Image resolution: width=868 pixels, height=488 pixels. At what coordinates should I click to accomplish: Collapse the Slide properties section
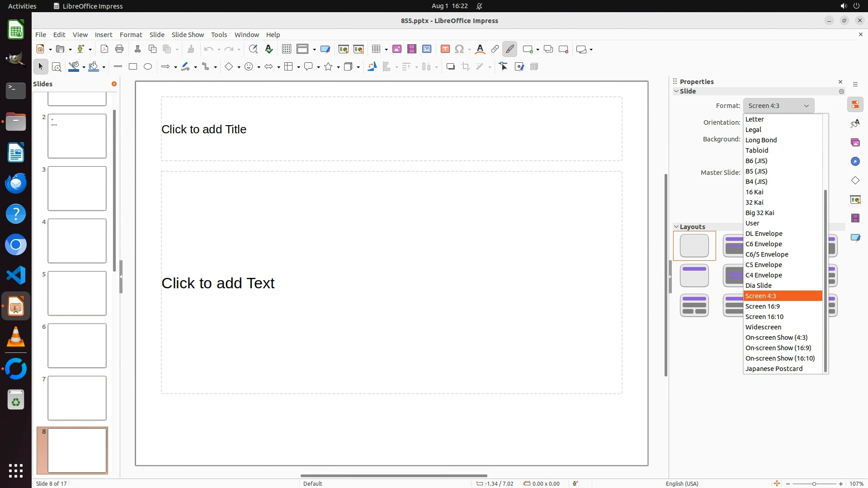677,91
